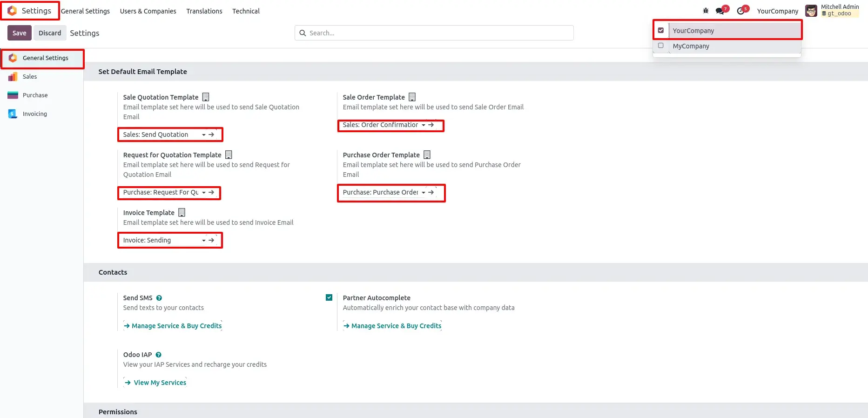
Task: Open the Technical menu
Action: pos(246,11)
